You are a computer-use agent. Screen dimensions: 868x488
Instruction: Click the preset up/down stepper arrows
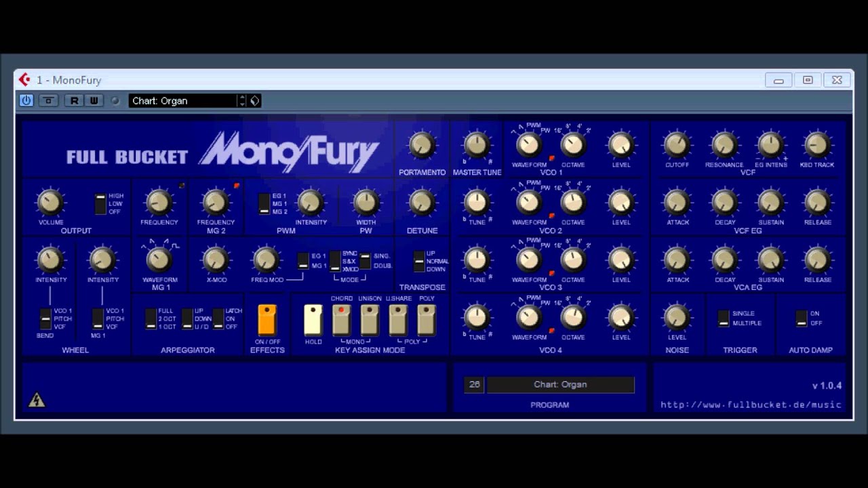pyautogui.click(x=241, y=100)
